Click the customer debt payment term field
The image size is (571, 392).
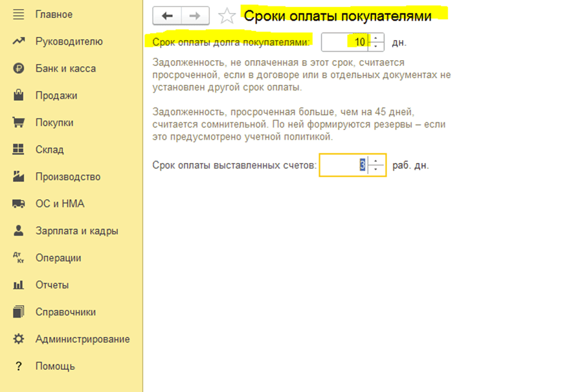coord(344,42)
